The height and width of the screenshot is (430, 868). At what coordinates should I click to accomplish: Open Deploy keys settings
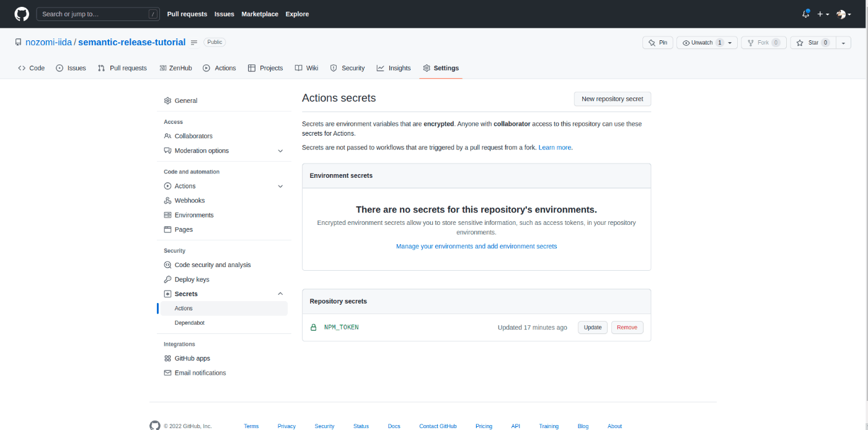[x=224, y=279]
